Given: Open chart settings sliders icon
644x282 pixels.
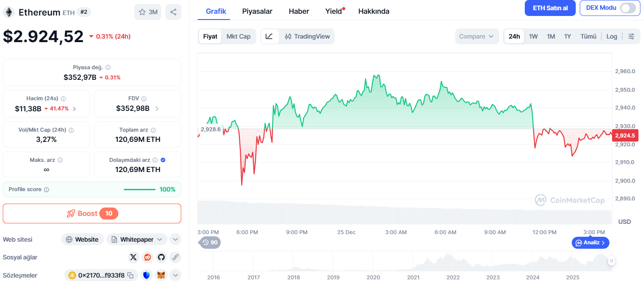Looking at the screenshot, I should pos(632,36).
